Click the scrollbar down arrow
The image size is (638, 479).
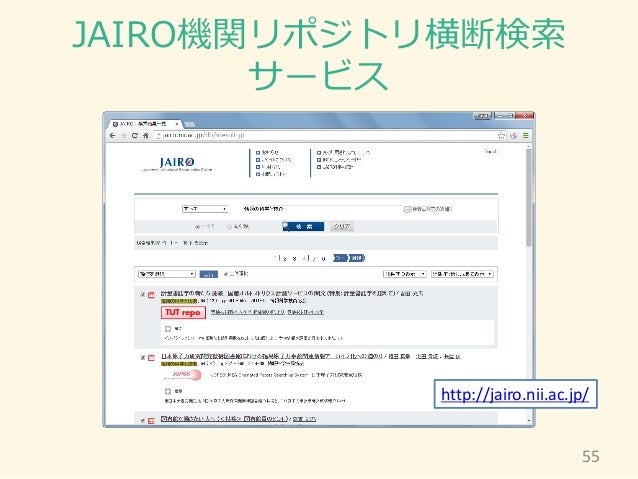pyautogui.click(x=529, y=420)
